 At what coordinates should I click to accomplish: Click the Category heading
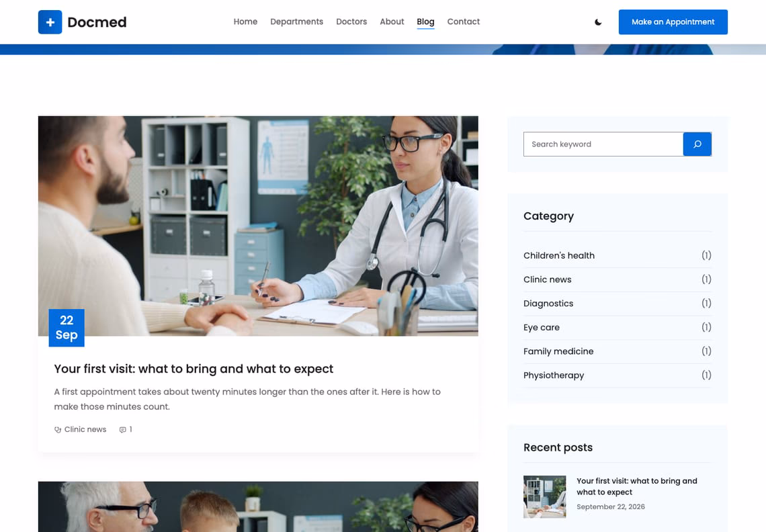(x=548, y=216)
